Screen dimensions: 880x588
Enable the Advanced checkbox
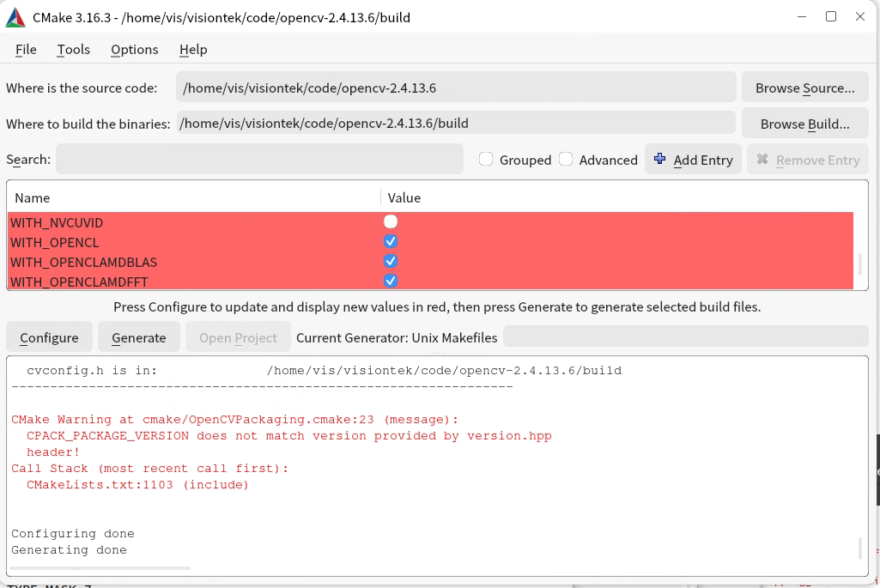(x=566, y=160)
